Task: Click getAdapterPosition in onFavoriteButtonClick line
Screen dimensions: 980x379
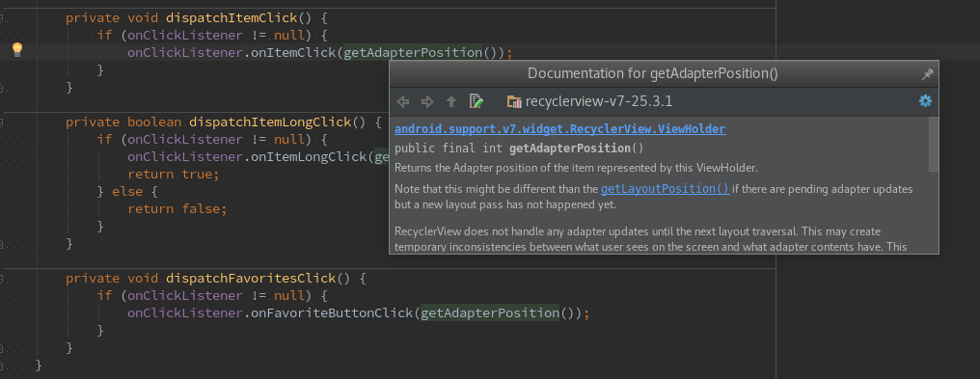Action: [490, 312]
